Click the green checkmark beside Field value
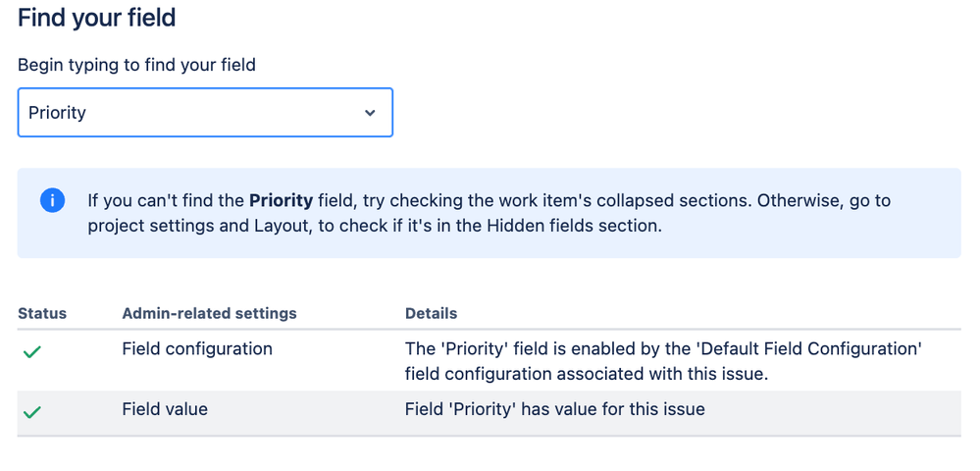980x471 pixels. (31, 412)
